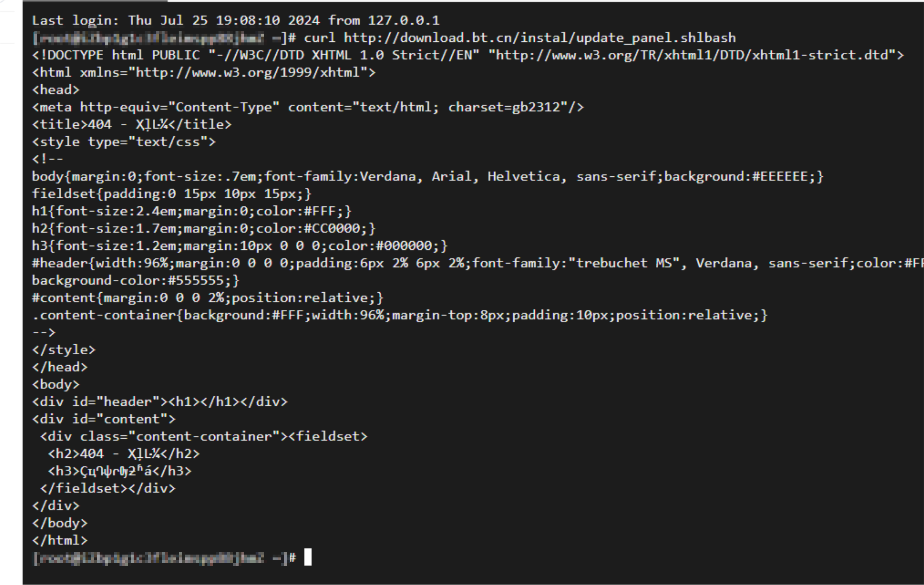Click the download.bt.cn URL in the curl command
This screenshot has width=924, height=585.
(540, 38)
